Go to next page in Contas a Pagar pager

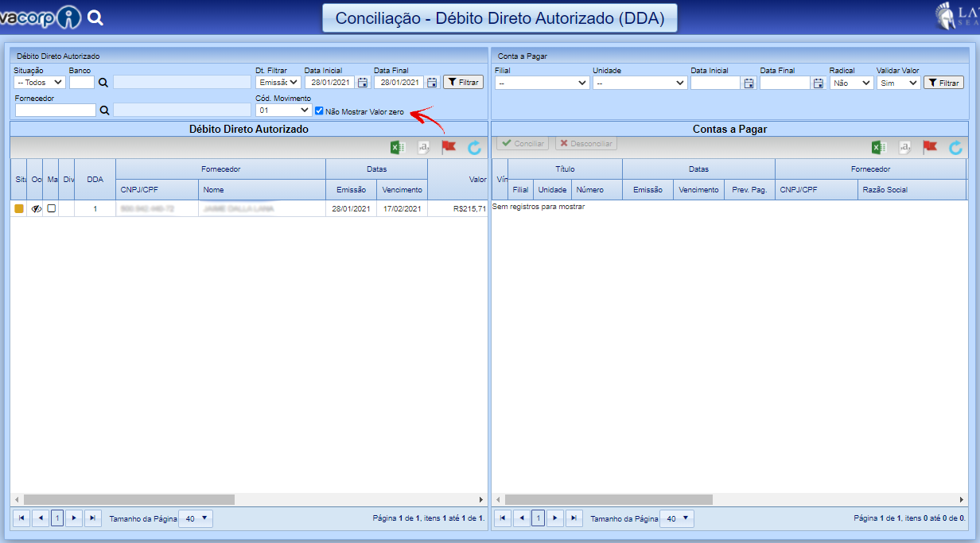tap(555, 518)
